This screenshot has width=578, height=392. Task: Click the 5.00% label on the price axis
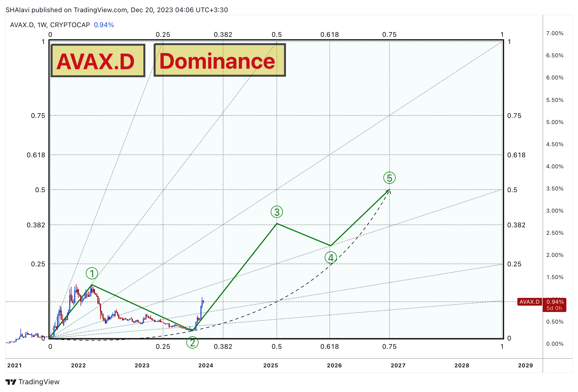555,122
